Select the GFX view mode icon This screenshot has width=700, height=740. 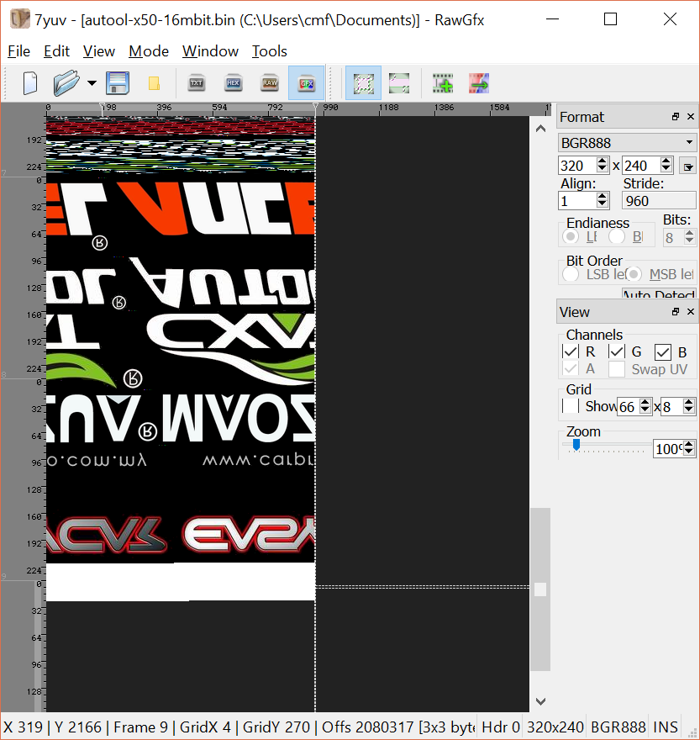(x=306, y=83)
